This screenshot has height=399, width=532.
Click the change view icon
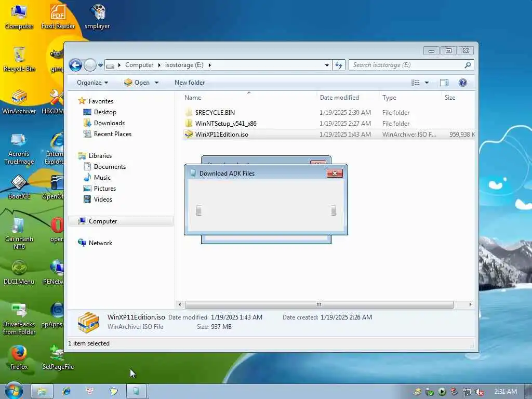tap(415, 83)
